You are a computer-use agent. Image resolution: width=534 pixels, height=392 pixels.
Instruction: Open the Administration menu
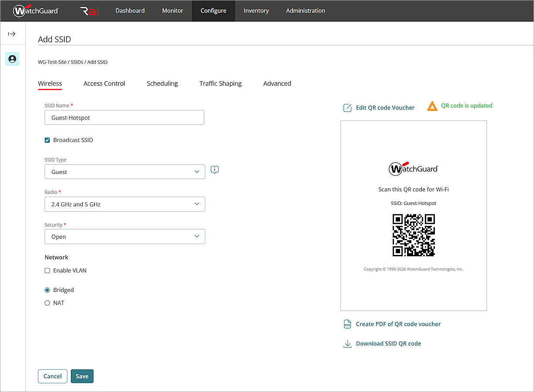[305, 11]
